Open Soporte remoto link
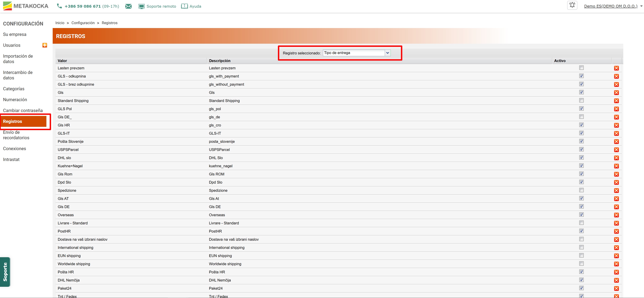Screen dimensions: 644x298 [161, 6]
